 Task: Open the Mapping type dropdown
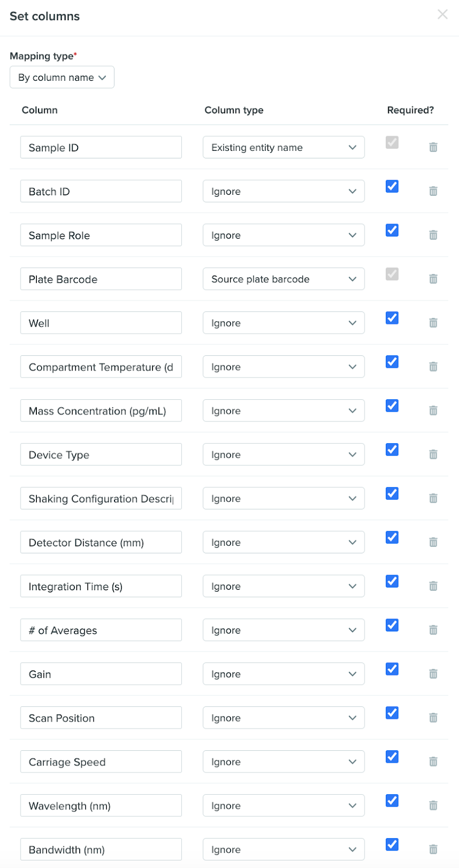(62, 77)
